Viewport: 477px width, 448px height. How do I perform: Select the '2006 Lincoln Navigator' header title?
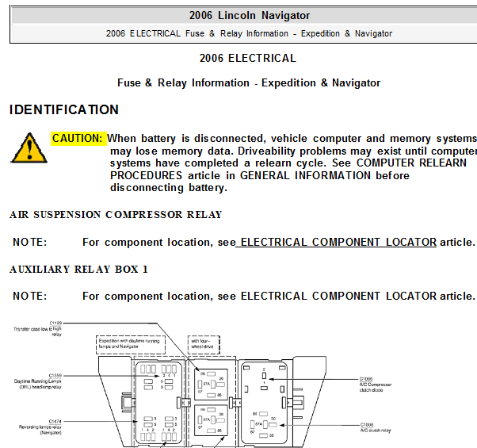[x=250, y=16]
